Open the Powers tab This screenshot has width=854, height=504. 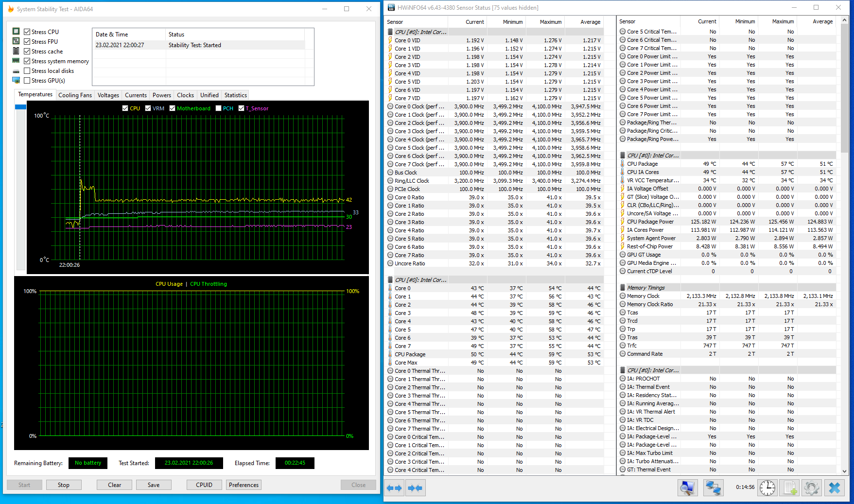pos(162,95)
